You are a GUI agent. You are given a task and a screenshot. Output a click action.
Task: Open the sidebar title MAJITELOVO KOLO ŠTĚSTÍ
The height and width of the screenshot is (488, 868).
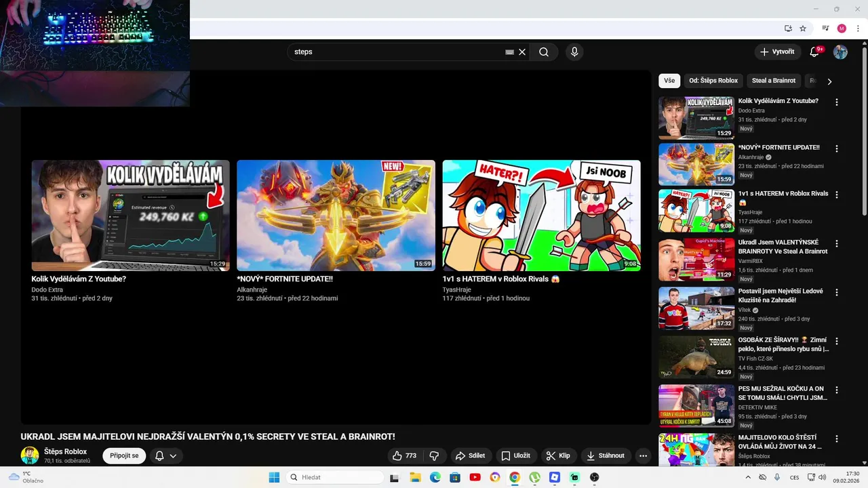[780, 443]
